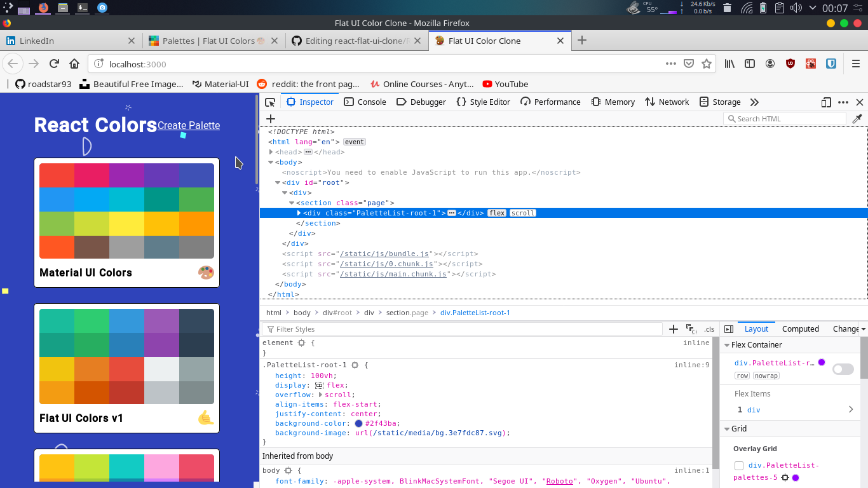Switch to the Computed sidebar tab

[x=801, y=329]
